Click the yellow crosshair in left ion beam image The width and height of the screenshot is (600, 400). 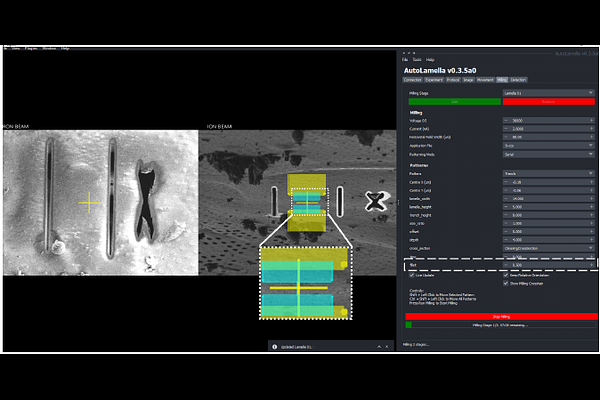point(89,202)
